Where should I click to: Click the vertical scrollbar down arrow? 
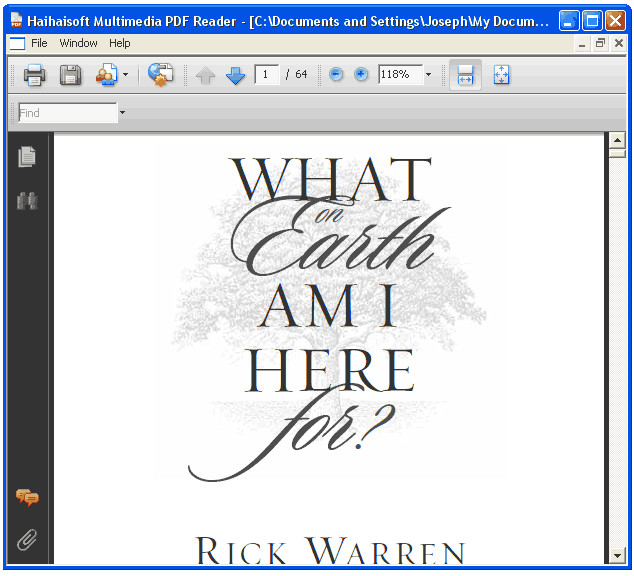click(x=617, y=556)
